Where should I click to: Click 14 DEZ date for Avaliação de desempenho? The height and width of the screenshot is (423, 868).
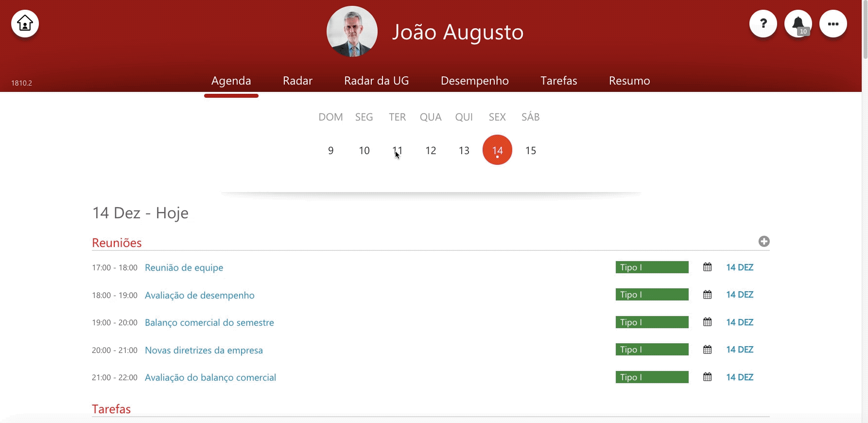[x=740, y=295]
